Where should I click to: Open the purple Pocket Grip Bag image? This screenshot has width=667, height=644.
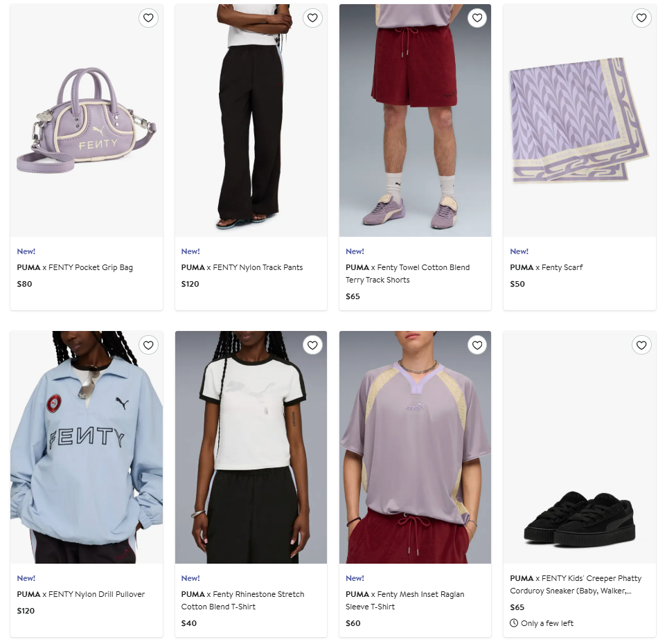(x=87, y=120)
